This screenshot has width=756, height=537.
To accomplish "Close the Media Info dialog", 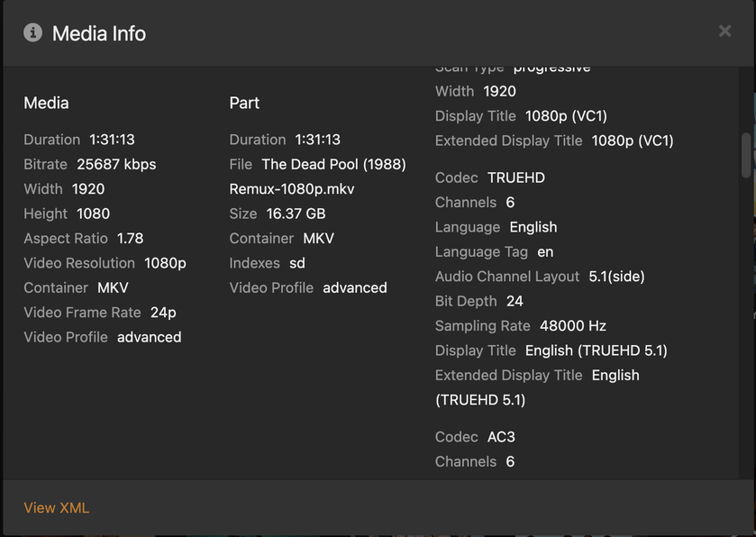I will pyautogui.click(x=724, y=32).
